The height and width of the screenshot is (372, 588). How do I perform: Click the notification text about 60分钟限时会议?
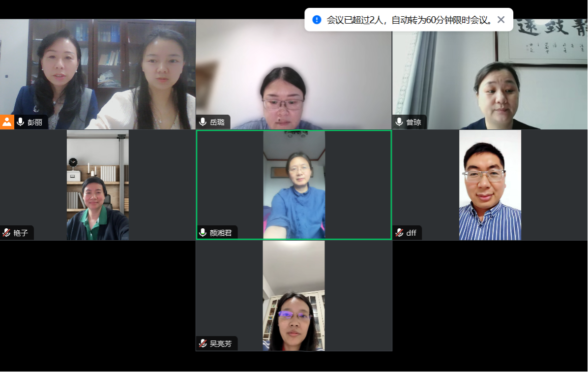410,20
